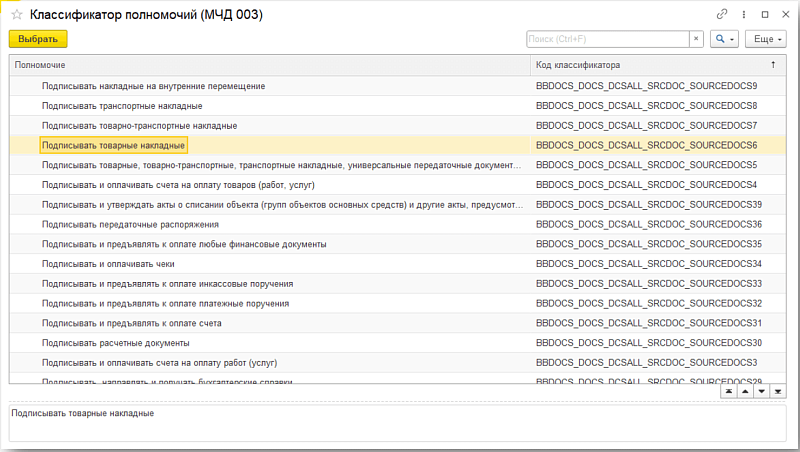Image resolution: width=800 pixels, height=452 pixels.
Task: Click code cell ending SOURCEDOCS31
Action: pyautogui.click(x=658, y=323)
